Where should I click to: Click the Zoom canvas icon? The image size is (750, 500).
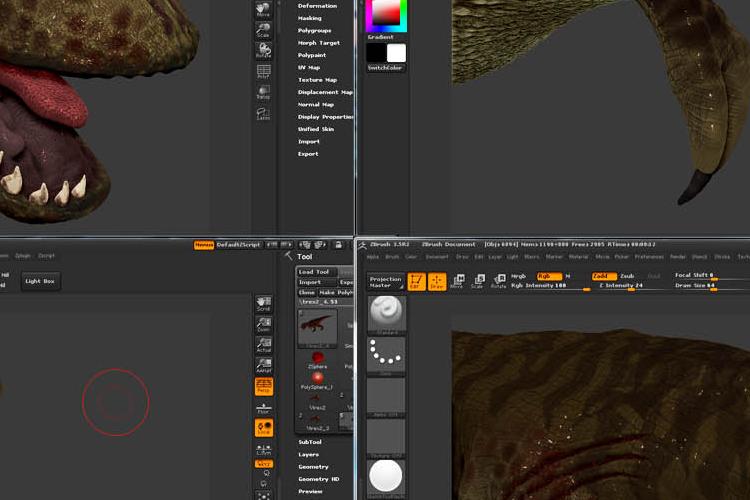click(264, 325)
